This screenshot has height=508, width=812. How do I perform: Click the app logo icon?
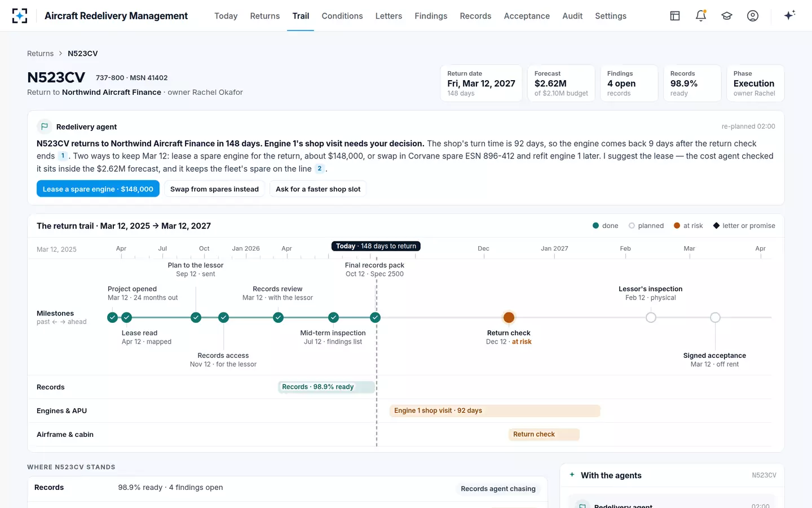coord(20,16)
